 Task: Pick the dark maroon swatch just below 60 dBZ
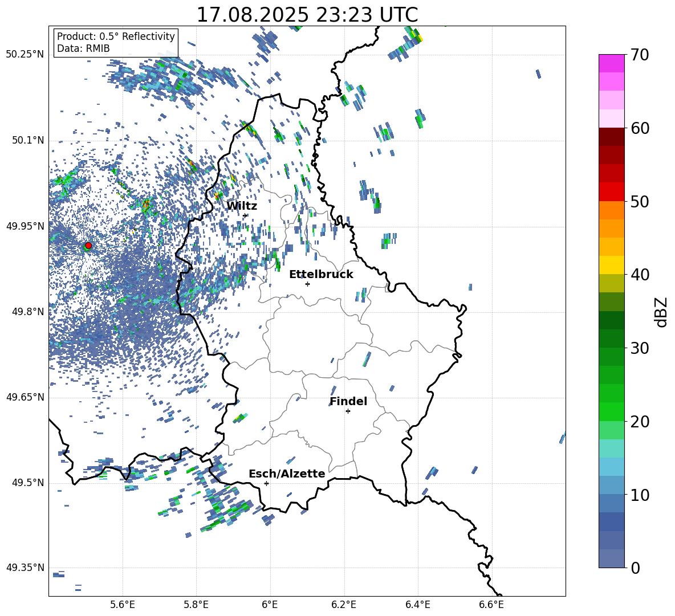[x=611, y=136]
